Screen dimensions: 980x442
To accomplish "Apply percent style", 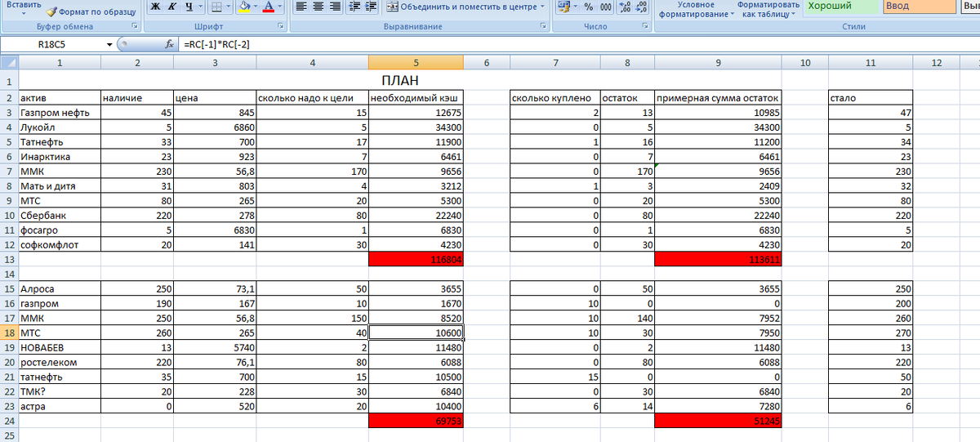I will (589, 7).
